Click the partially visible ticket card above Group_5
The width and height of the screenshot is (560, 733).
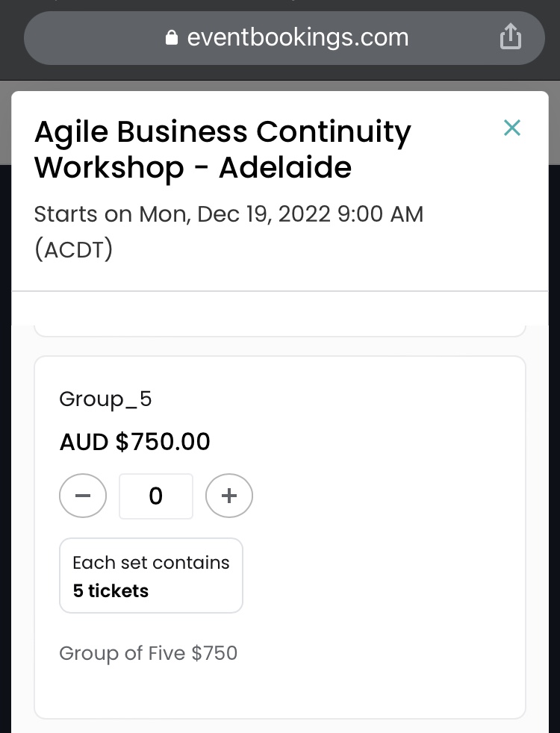click(x=280, y=329)
